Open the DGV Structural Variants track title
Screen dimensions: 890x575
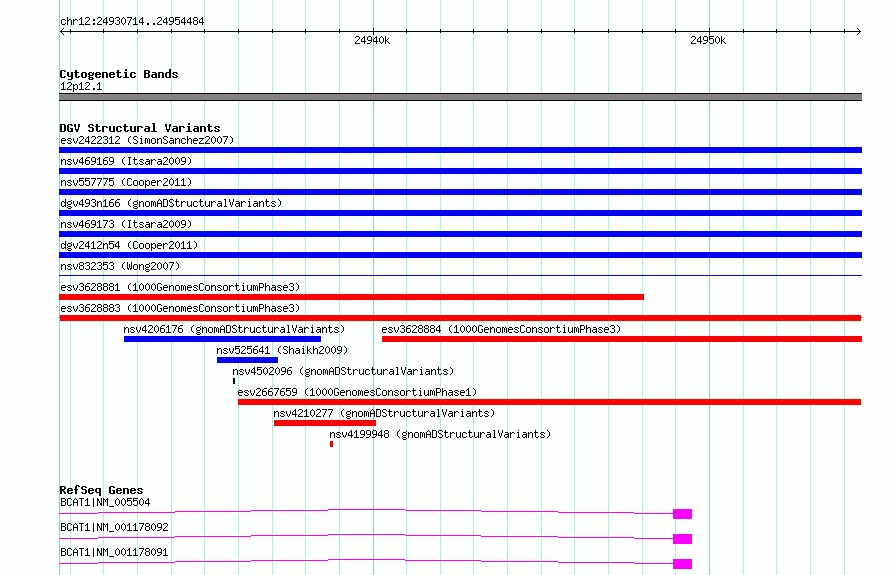click(140, 128)
